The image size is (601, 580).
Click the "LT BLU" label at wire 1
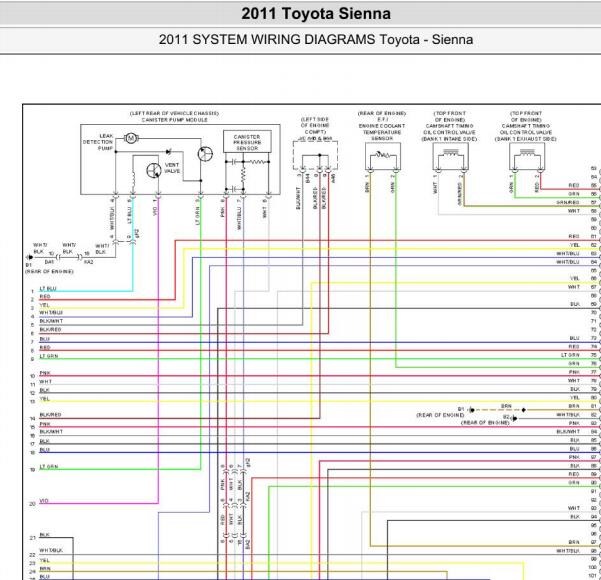coord(48,288)
